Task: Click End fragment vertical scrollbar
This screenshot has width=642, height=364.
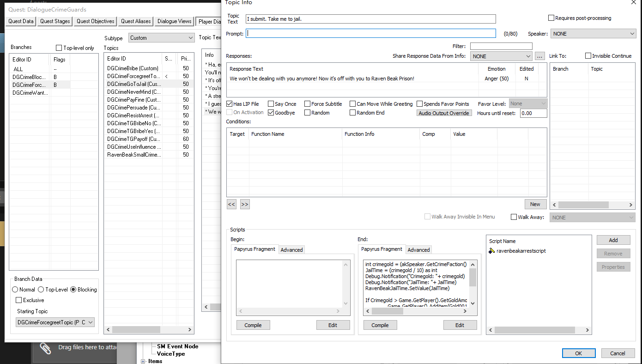Action: coord(472,285)
